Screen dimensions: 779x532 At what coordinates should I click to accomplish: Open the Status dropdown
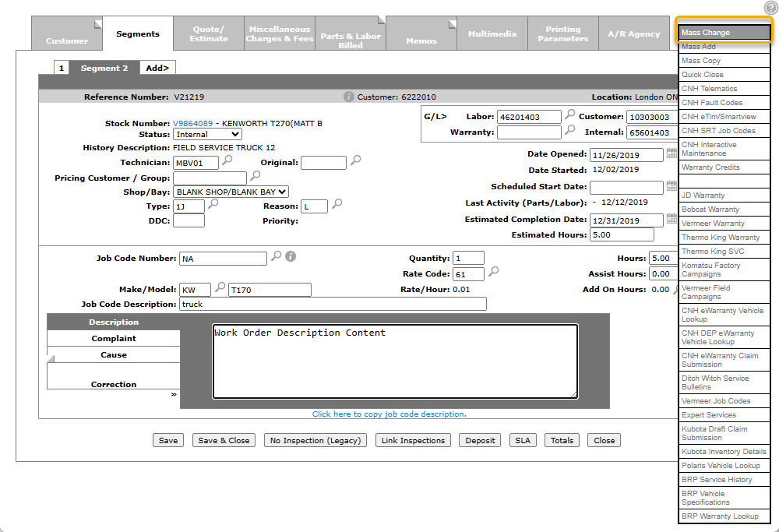[207, 135]
